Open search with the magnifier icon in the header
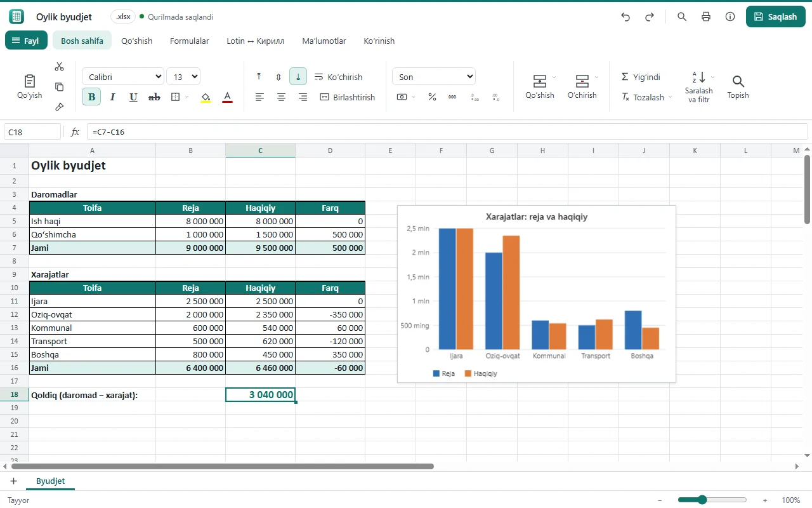The width and height of the screenshot is (812, 508). coord(682,17)
